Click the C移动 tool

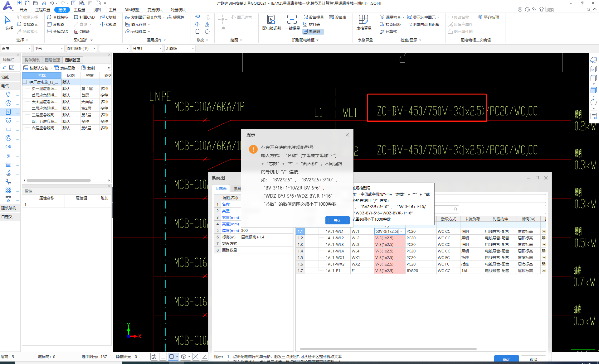(x=108, y=24)
